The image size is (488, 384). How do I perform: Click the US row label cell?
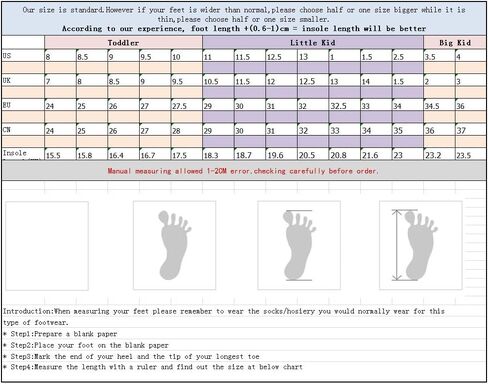23,56
